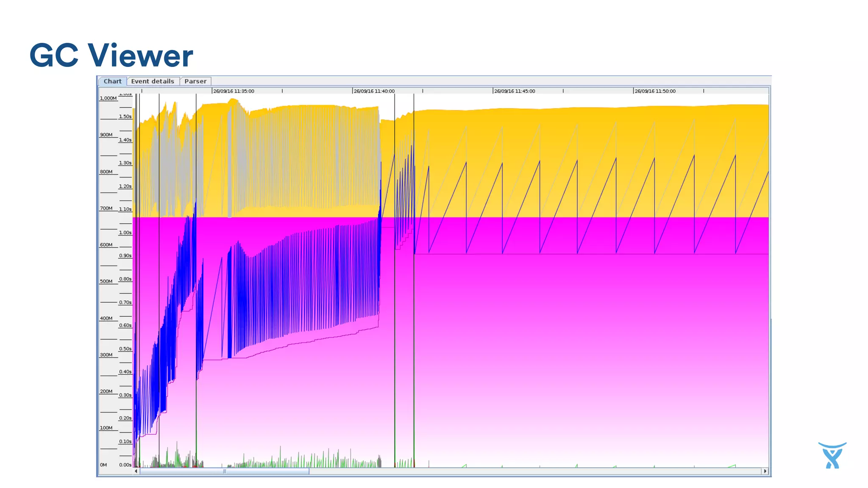Click the 11:45:00 timestamp marker
Image resolution: width=868 pixels, height=488 pixels.
[x=515, y=91]
